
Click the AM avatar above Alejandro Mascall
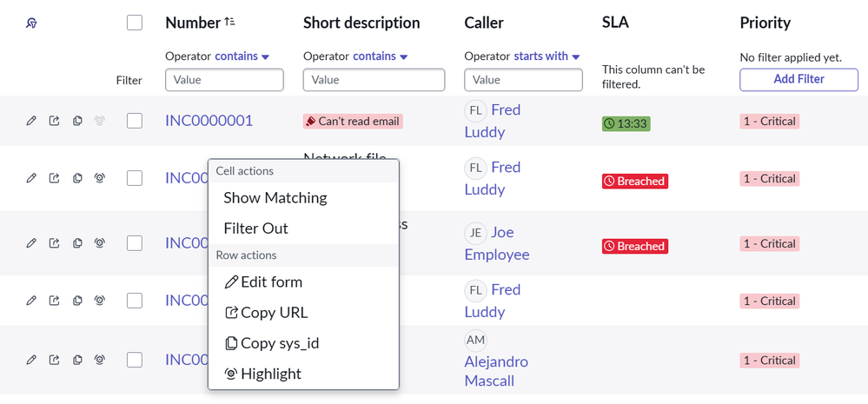[475, 341]
